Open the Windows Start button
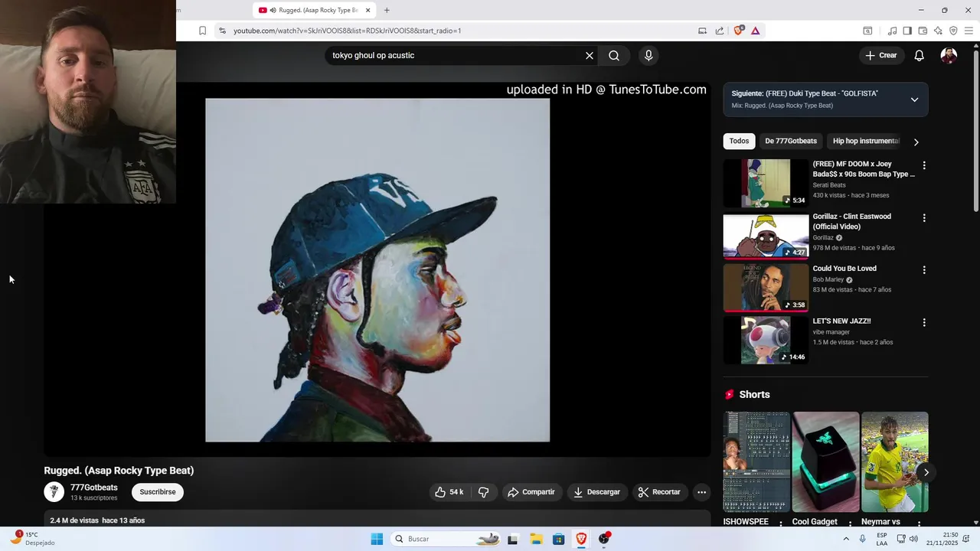This screenshot has height=551, width=980. tap(377, 539)
